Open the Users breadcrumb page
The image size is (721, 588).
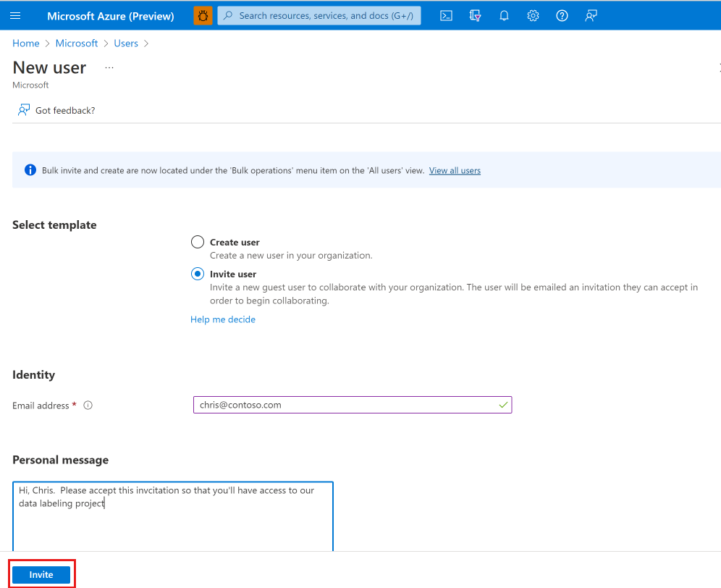(125, 43)
